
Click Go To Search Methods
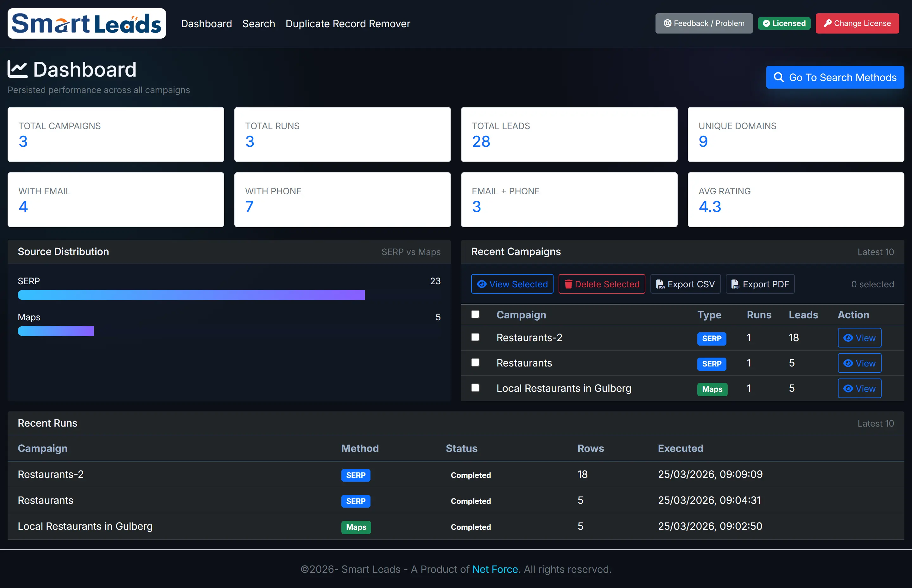(835, 77)
